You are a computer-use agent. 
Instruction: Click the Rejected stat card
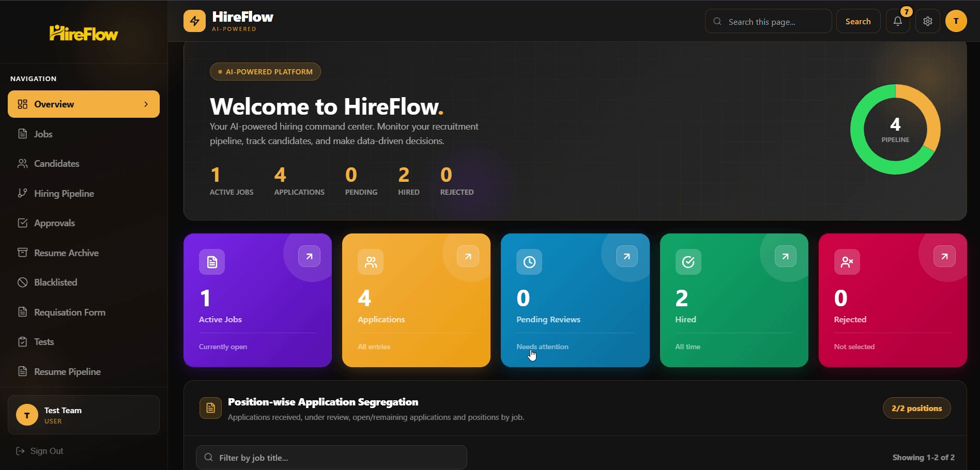click(x=893, y=300)
